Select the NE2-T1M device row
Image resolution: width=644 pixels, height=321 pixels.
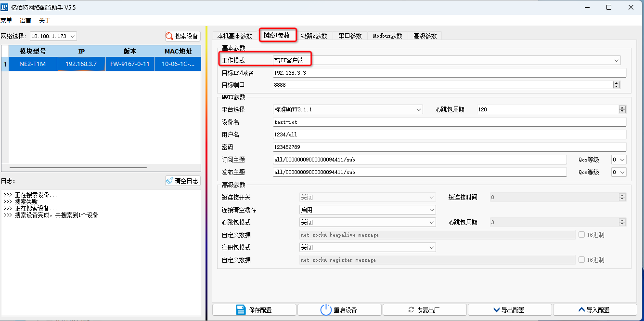tap(101, 64)
